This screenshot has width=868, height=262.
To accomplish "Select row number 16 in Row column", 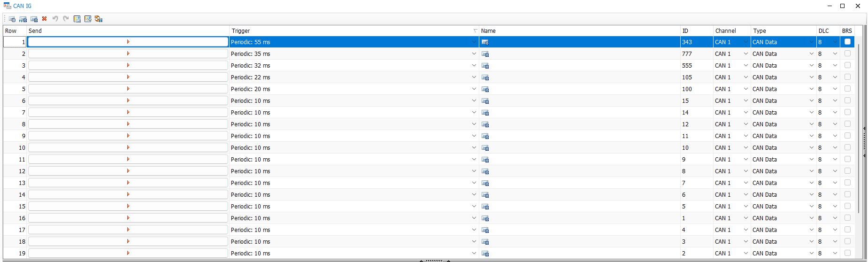I will click(15, 218).
